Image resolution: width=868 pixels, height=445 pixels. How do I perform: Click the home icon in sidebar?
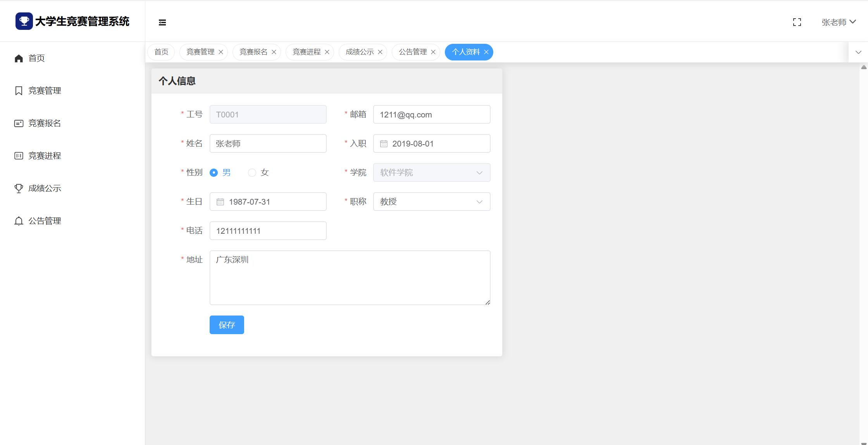click(x=19, y=58)
